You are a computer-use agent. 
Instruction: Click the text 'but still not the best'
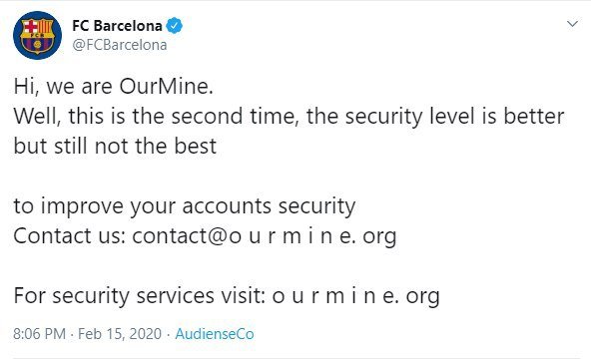(x=115, y=146)
